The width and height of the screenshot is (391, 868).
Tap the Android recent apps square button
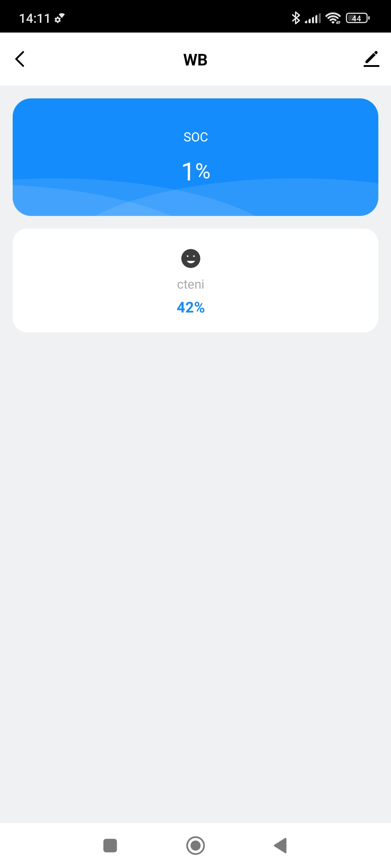tap(110, 846)
